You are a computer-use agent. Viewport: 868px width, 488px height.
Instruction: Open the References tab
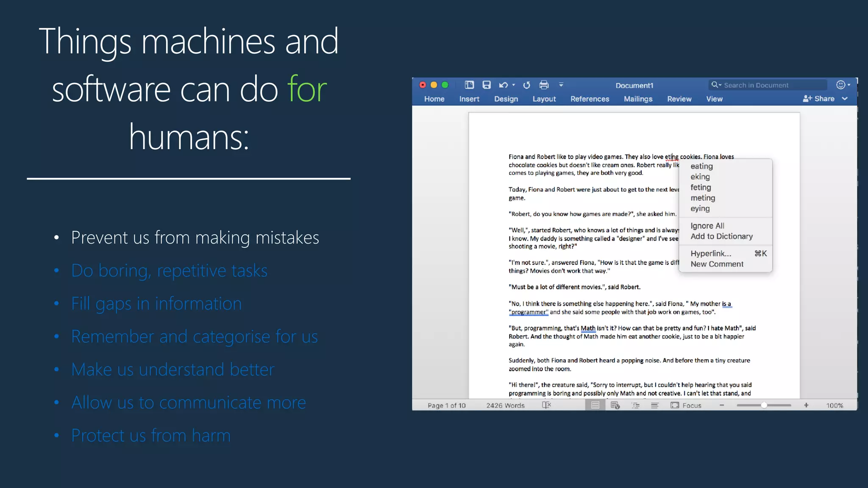point(590,99)
